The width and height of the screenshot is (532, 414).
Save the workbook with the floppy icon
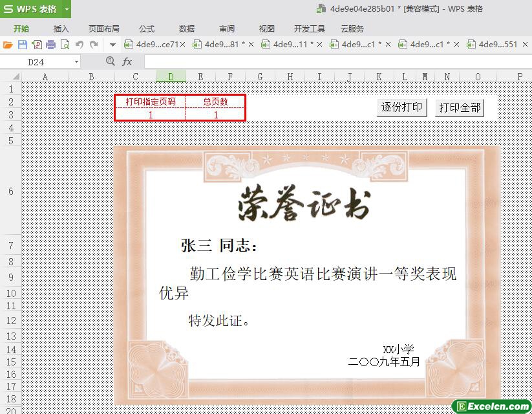pyautogui.click(x=23, y=45)
